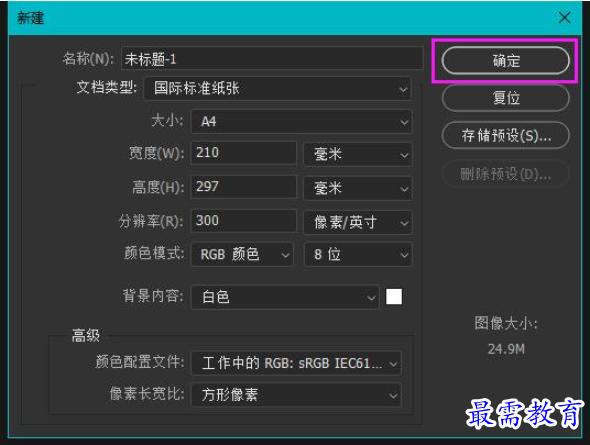Click the 分辨率 field with value 300
Screen dimensions: 590x445
click(x=244, y=220)
